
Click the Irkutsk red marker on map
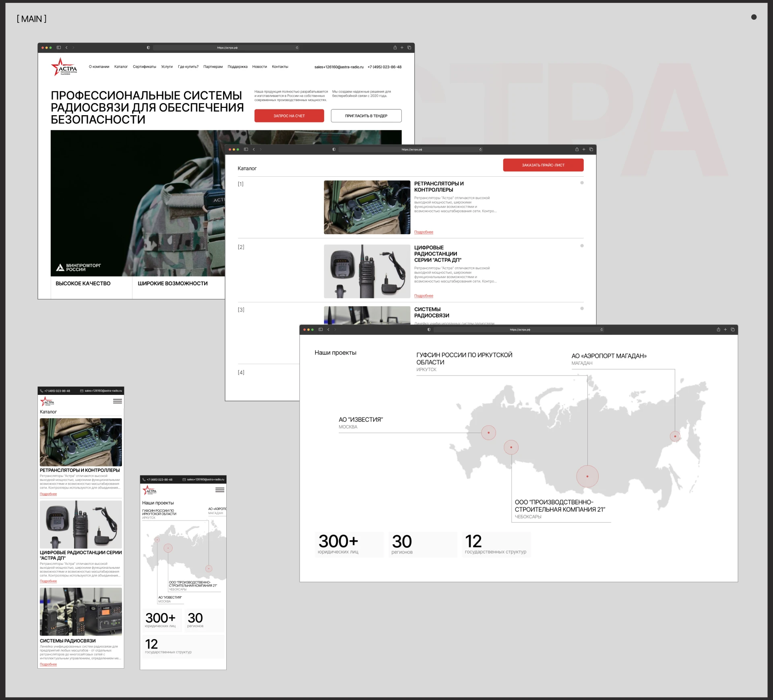pyautogui.click(x=587, y=477)
